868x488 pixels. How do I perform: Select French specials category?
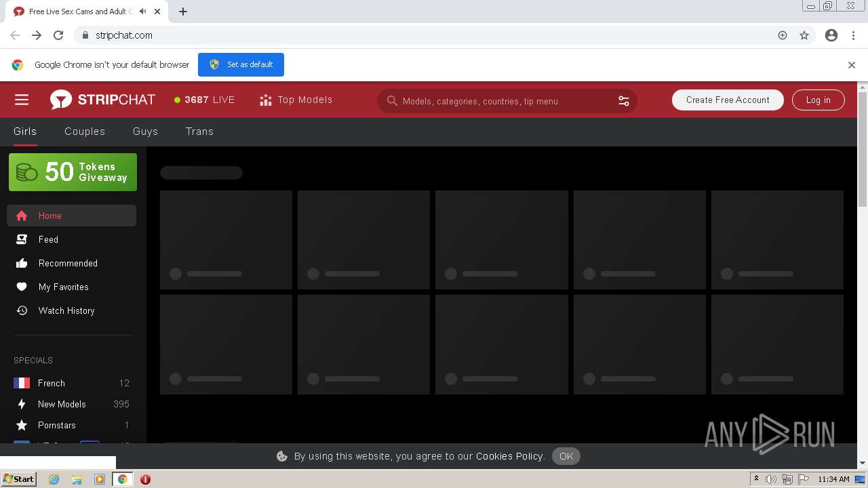tap(71, 383)
